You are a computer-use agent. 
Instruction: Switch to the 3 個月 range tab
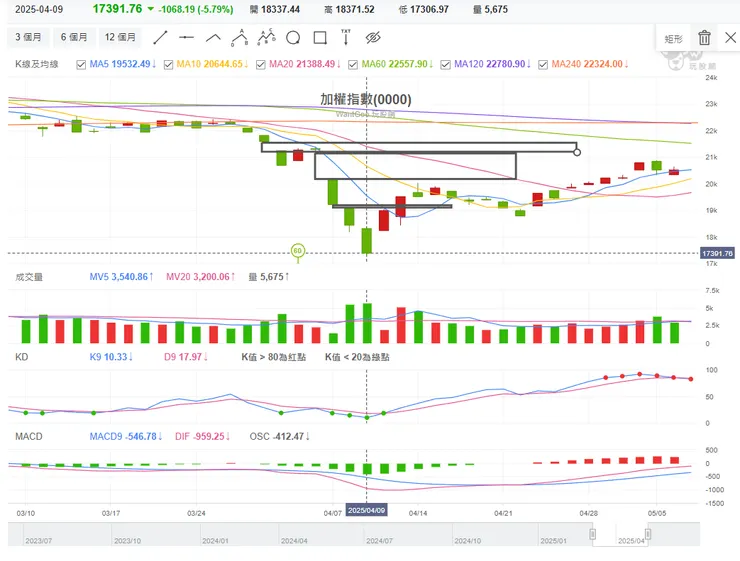(28, 37)
